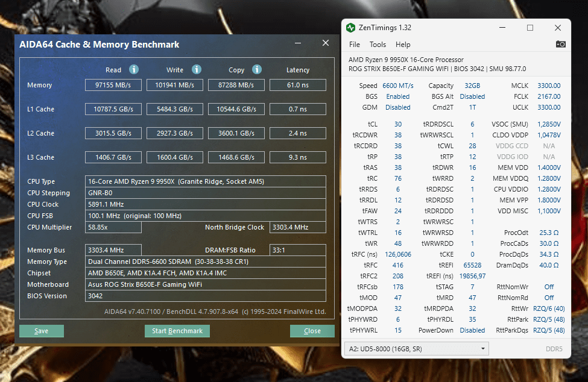Viewport: 588px width, 382px height.
Task: Click the VSOC (SMU) value 1,2850V
Action: pos(549,124)
